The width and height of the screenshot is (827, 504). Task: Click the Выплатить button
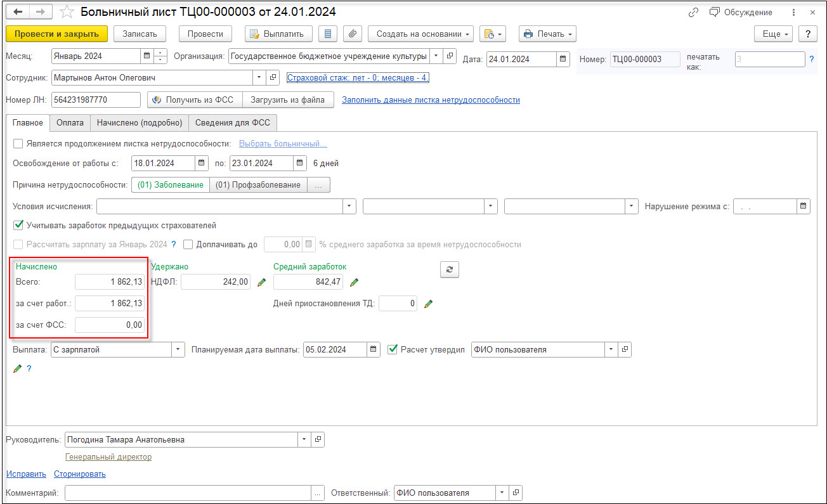pyautogui.click(x=278, y=34)
